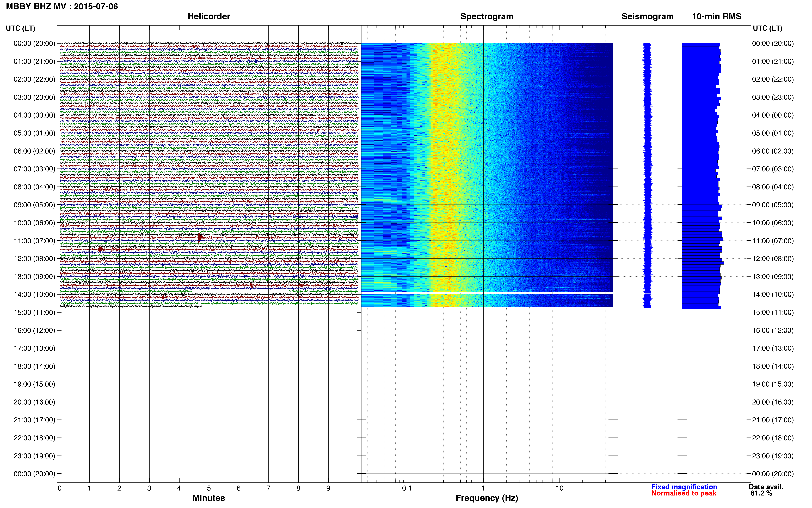
Task: Click the longest bar in the 10-min RMS chart
Action: click(703, 263)
